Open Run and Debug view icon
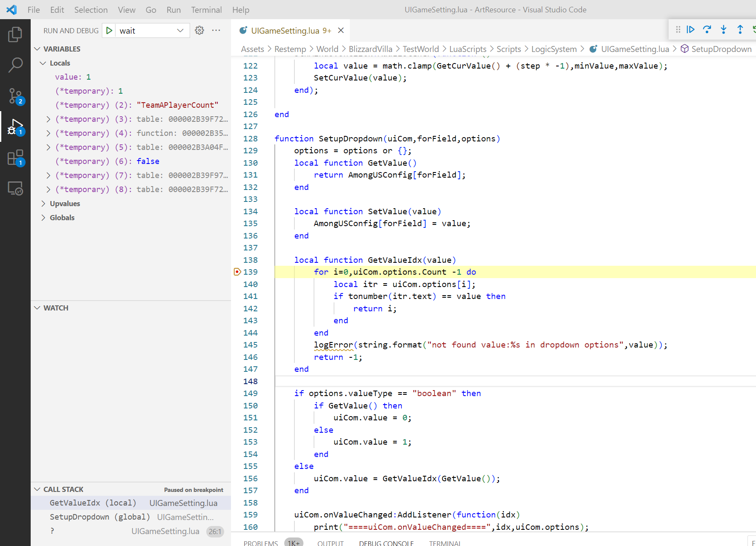Screen dimensions: 756x546 pyautogui.click(x=15, y=127)
